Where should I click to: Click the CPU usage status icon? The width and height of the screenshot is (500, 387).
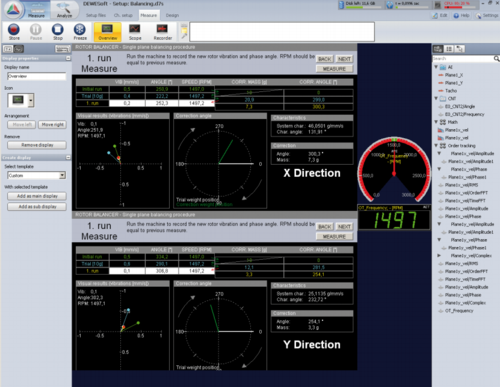pos(437,5)
